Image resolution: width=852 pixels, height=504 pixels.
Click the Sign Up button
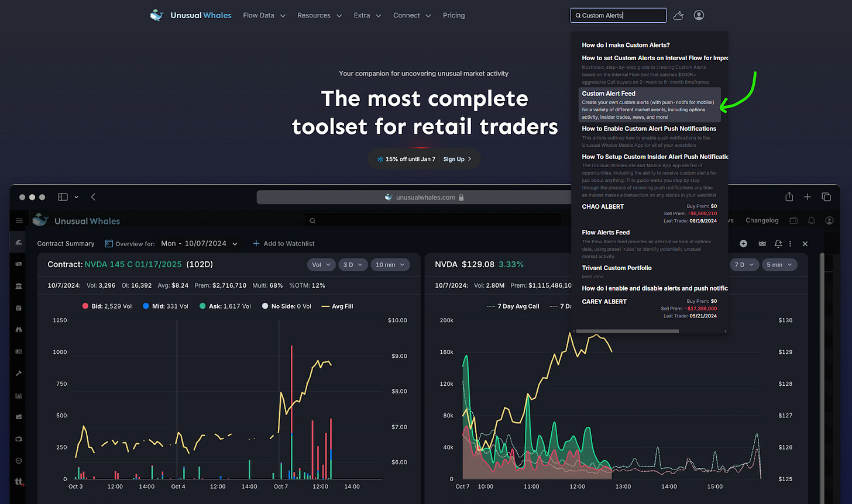[x=457, y=159]
